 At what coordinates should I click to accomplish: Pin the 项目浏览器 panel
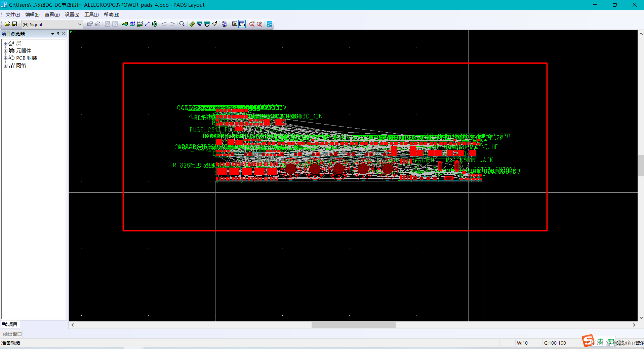coord(58,34)
